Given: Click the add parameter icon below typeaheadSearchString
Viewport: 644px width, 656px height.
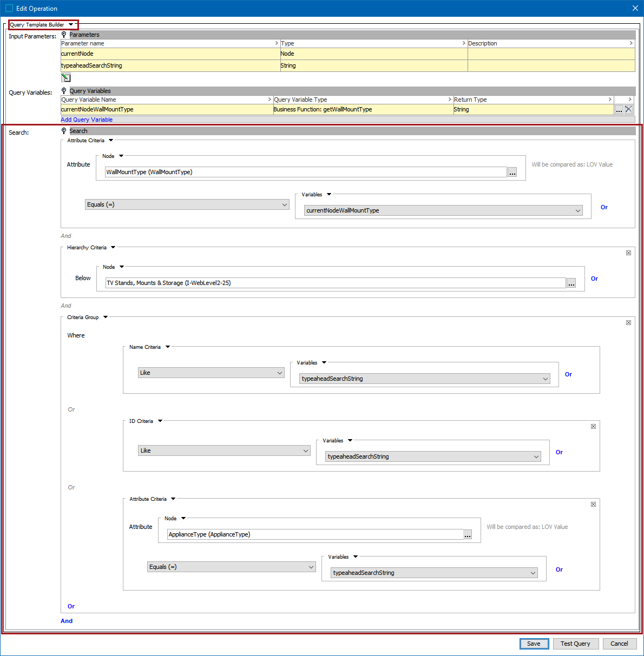Looking at the screenshot, I should click(66, 78).
